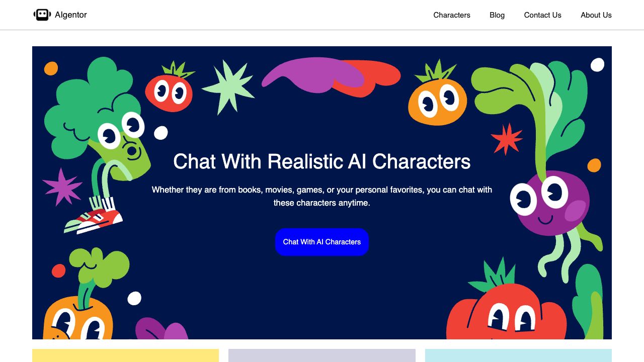Click the hero heading Chat With Realistic AI Characters

(321, 161)
